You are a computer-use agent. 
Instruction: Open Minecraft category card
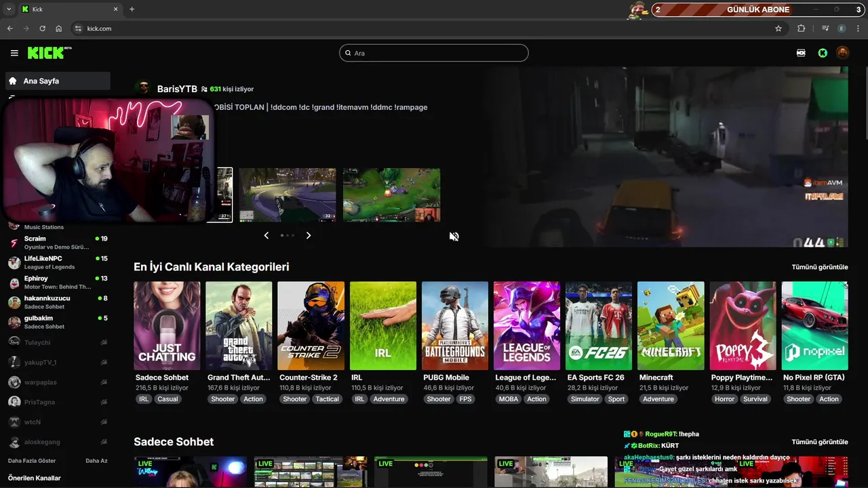(670, 325)
